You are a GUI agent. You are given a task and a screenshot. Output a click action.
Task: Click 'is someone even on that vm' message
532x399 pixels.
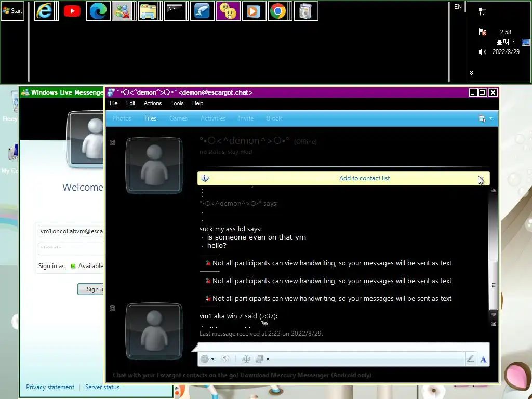click(x=257, y=237)
